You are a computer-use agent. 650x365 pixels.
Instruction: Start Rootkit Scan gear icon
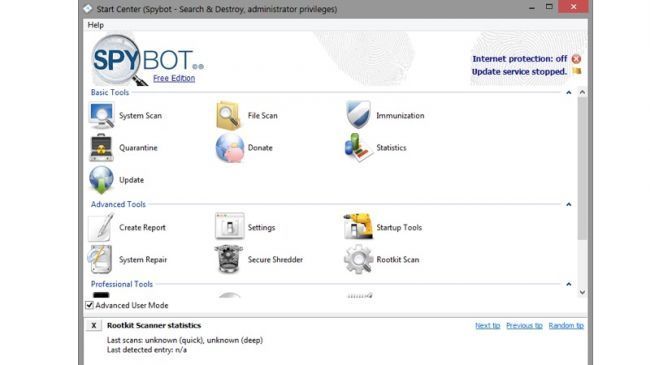(x=358, y=259)
